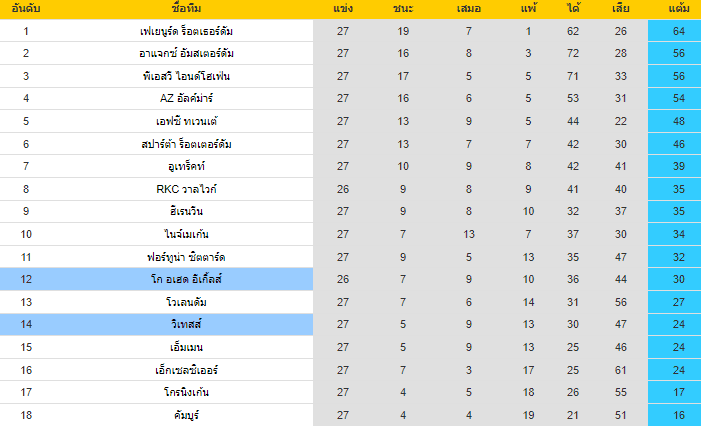701x426 pixels.
Task: Click the ฟอร์ทูน่า ซิตตาร์ด team name
Action: click(187, 256)
